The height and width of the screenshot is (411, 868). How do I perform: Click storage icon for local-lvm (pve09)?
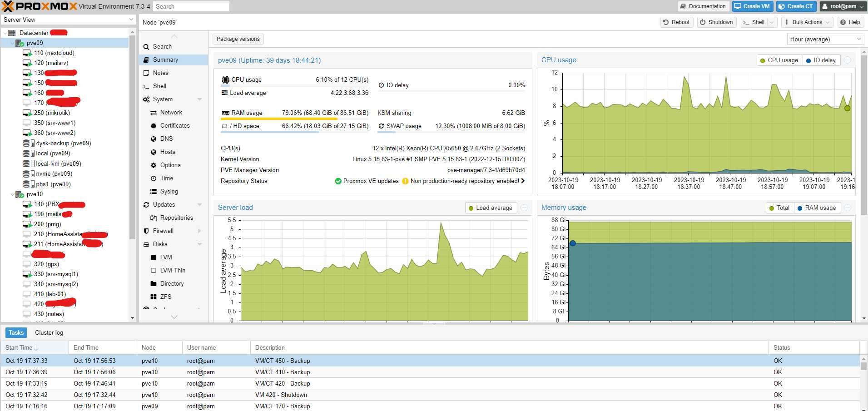point(29,164)
